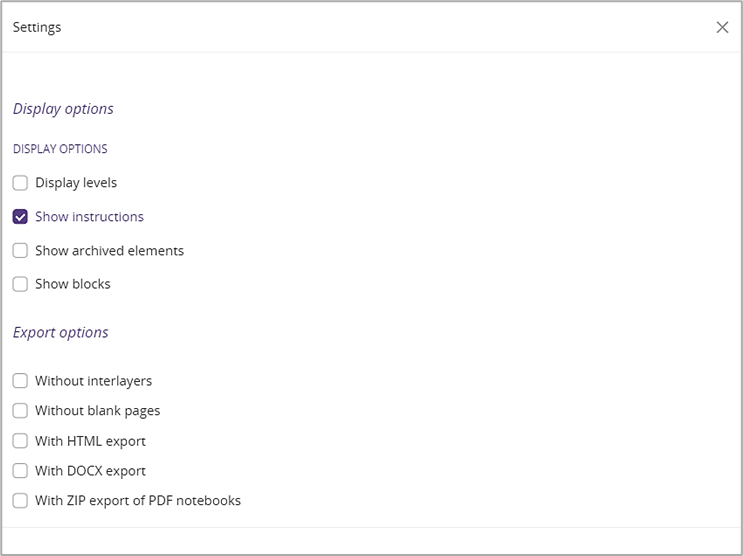Click the "Show instructions" label text
Image resolution: width=743 pixels, height=556 pixels.
(x=89, y=217)
